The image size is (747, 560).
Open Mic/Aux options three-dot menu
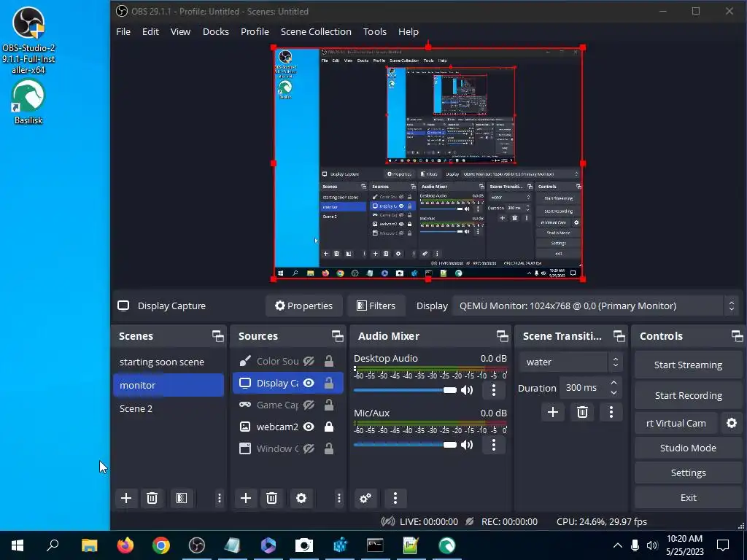494,445
